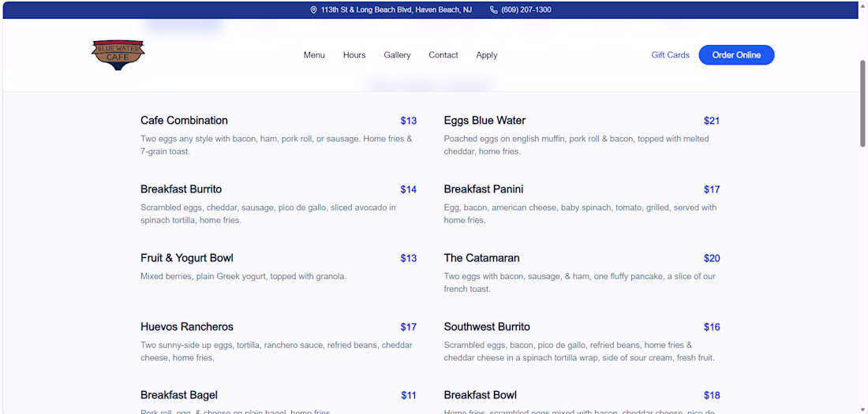Screen dimensions: 868x414
Task: Click the $18 price of Breakfast Bowl
Action: [x=711, y=395]
